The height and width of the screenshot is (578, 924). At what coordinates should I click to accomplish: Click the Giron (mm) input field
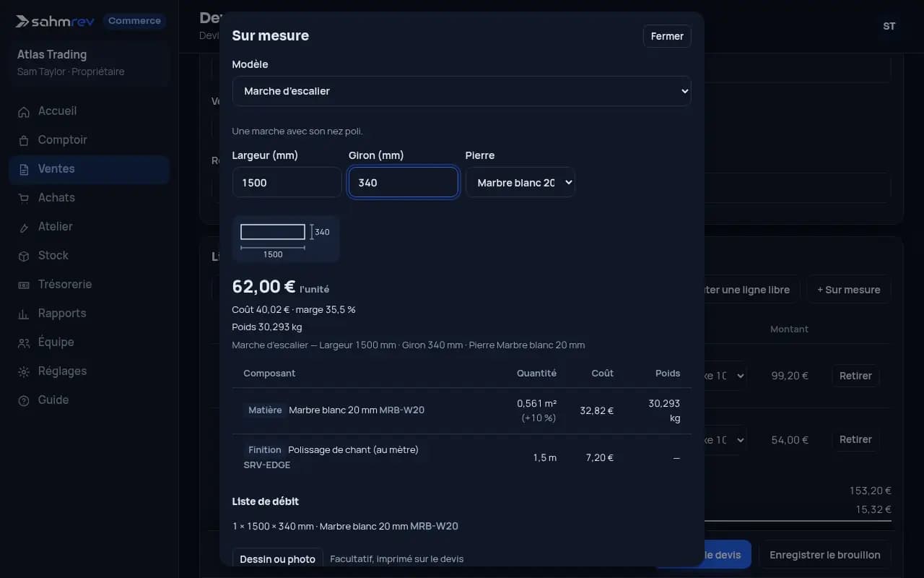[x=404, y=183]
